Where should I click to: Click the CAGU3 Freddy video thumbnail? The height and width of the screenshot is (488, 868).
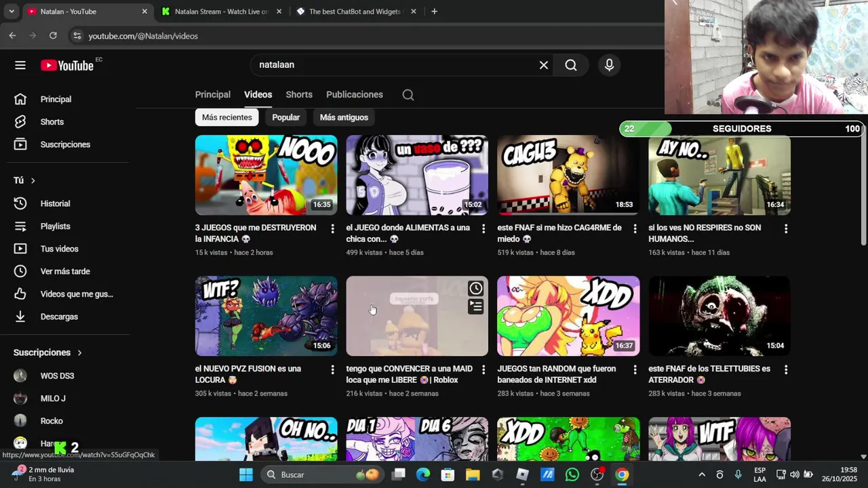(568, 175)
